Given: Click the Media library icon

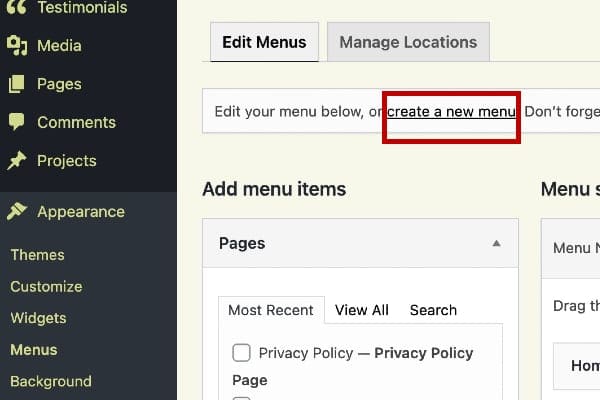Looking at the screenshot, I should pos(16,45).
